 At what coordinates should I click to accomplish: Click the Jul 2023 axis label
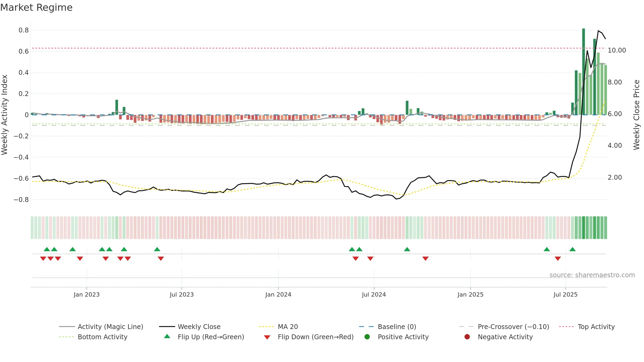182,294
